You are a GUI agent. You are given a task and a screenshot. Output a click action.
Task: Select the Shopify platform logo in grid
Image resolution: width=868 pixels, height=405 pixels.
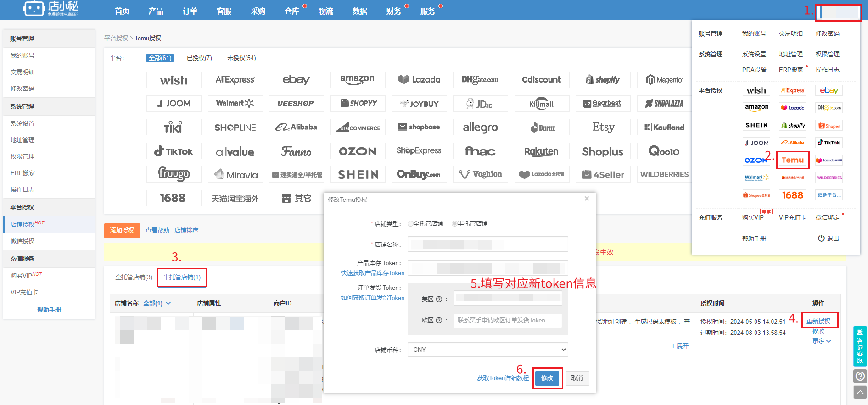[x=603, y=80]
